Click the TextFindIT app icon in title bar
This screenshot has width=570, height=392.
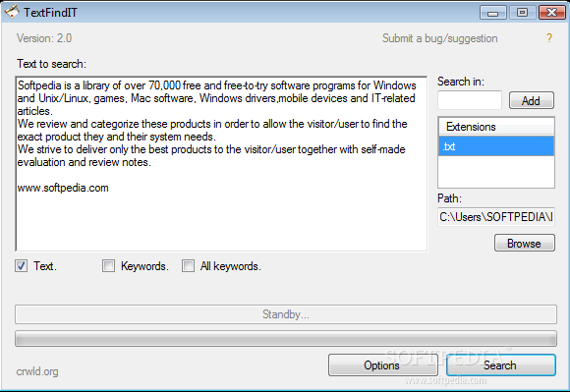pyautogui.click(x=11, y=11)
